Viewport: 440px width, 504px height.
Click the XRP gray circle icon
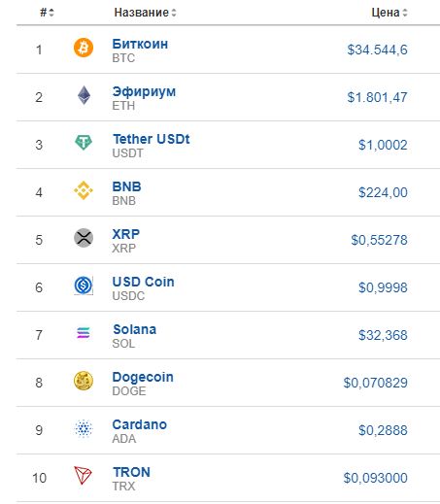84,238
